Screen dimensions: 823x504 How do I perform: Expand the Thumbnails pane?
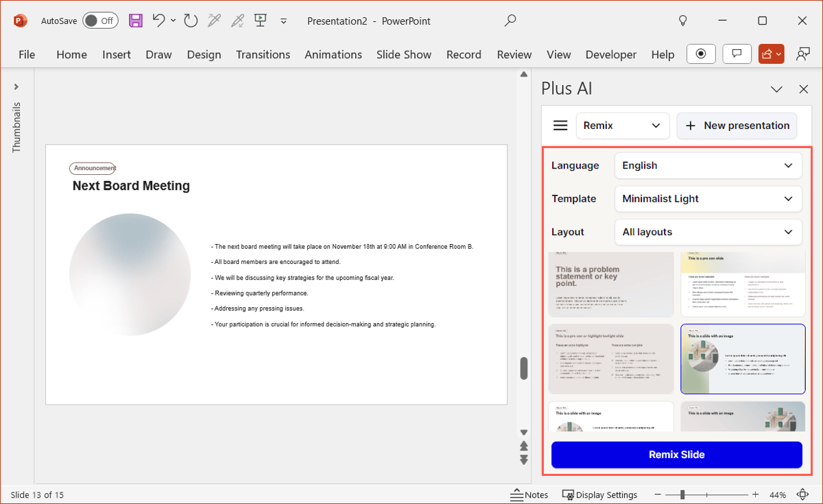point(16,87)
